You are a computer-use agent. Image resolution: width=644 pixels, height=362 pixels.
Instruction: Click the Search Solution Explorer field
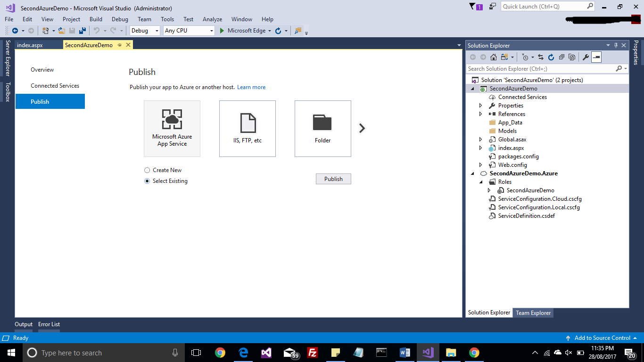click(x=547, y=69)
